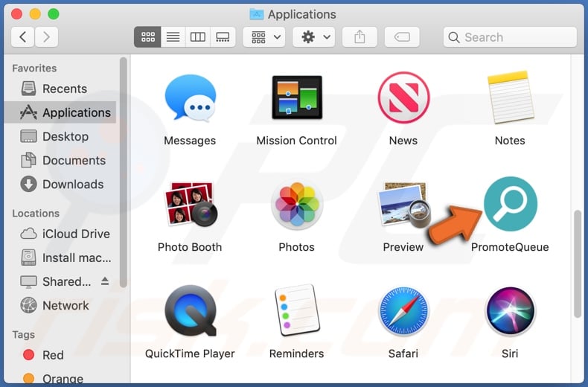Switch to column view
The width and height of the screenshot is (588, 387).
tap(198, 36)
